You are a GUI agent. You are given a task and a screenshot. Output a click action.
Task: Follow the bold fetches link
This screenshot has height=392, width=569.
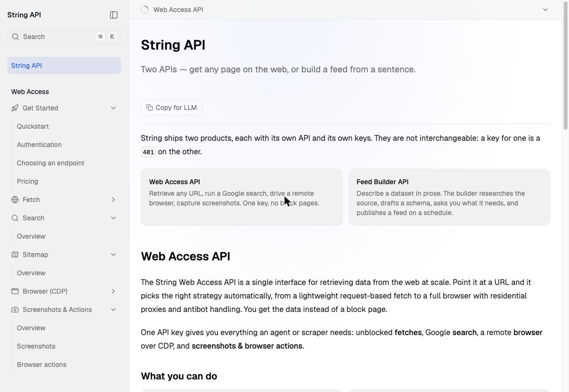coord(408,333)
